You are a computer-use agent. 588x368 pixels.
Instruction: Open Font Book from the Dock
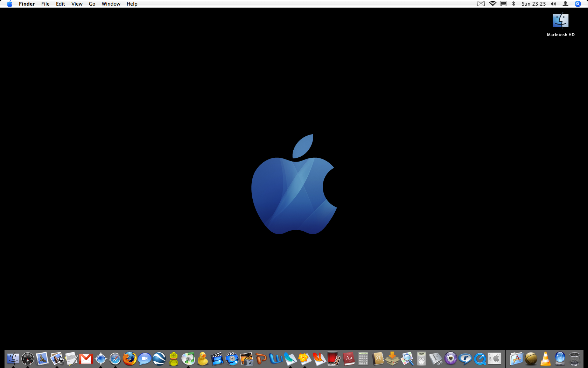click(x=436, y=359)
